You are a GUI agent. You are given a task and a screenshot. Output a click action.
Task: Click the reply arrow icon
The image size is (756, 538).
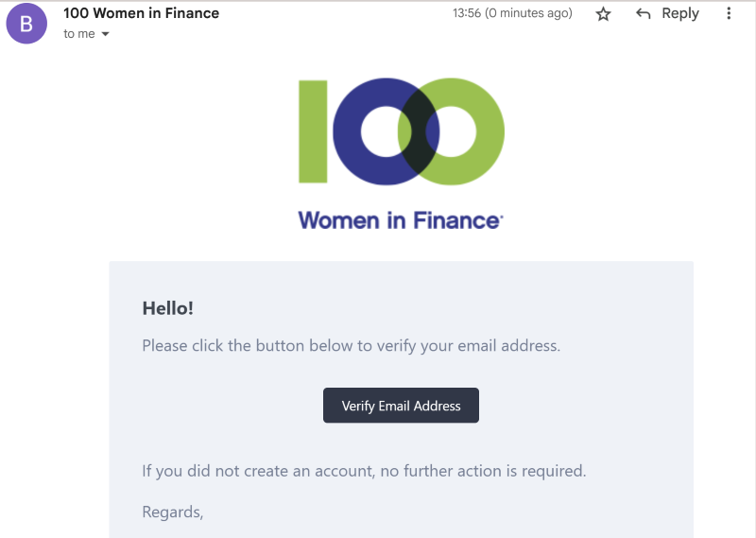tap(644, 14)
